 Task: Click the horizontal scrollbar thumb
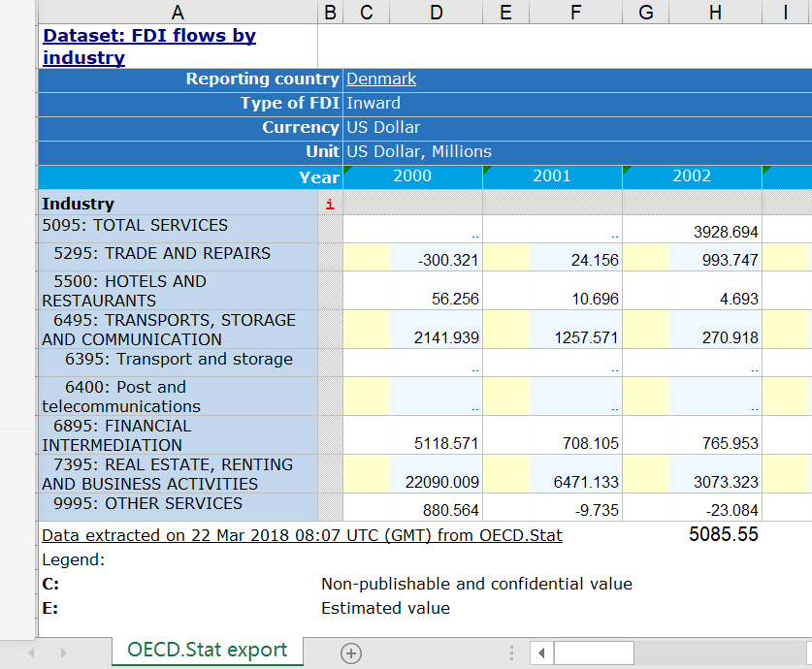593,653
